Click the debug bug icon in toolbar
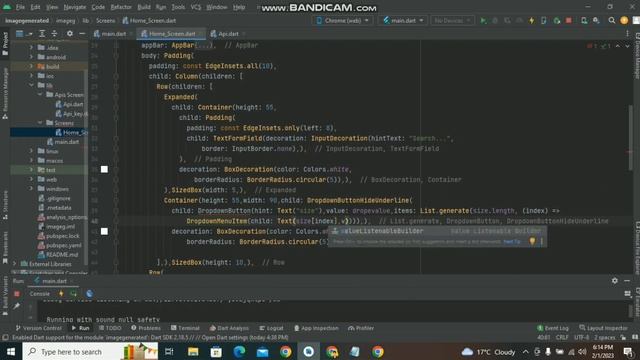The width and height of the screenshot is (640, 360). (x=495, y=20)
